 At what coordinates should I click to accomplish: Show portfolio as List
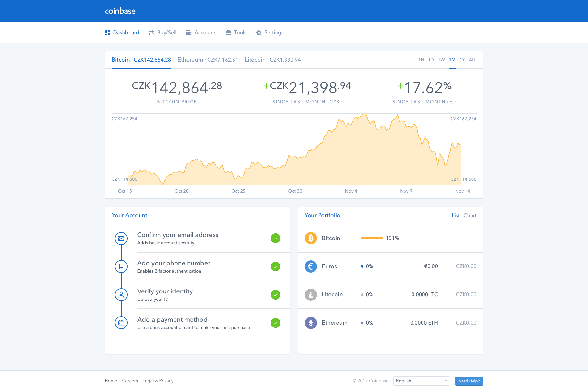click(456, 216)
